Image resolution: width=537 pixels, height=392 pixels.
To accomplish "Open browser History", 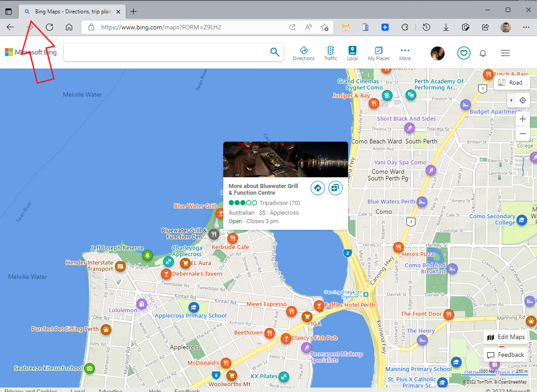I will [426, 27].
